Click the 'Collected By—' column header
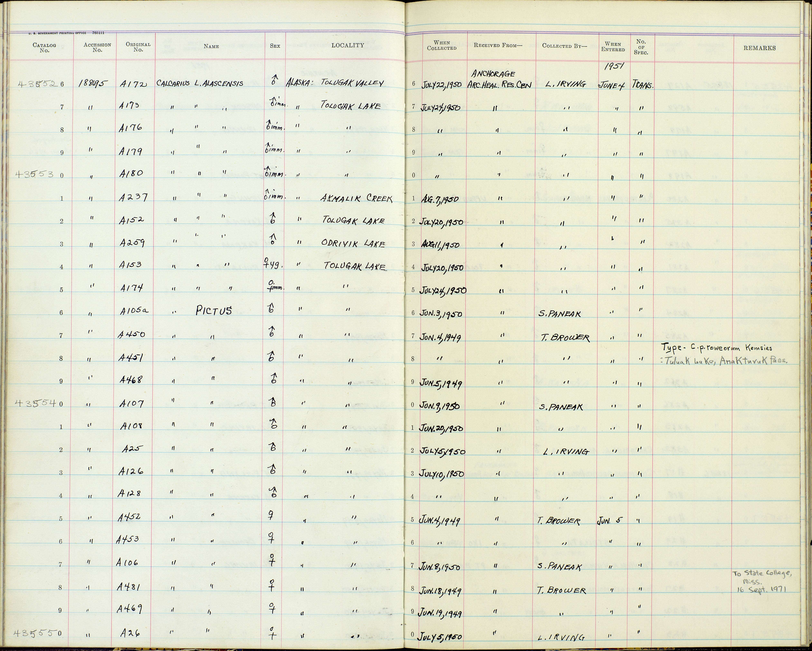Image resolution: width=812 pixels, height=651 pixels. [564, 46]
